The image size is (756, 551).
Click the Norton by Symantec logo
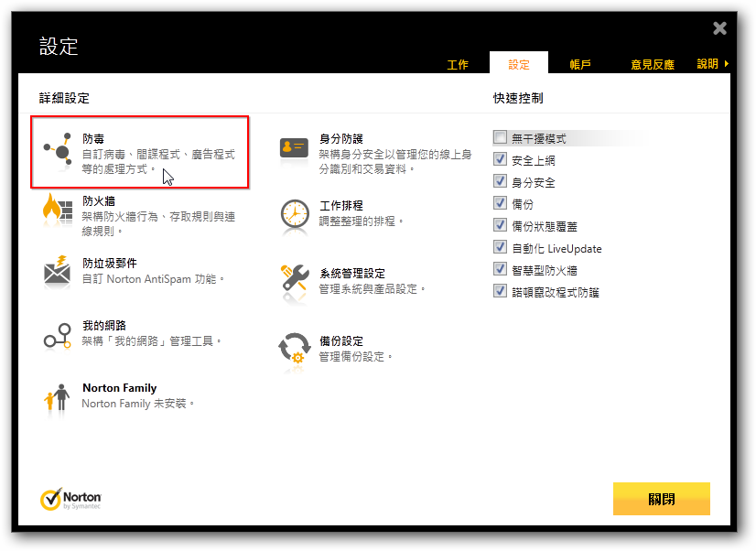[71, 500]
